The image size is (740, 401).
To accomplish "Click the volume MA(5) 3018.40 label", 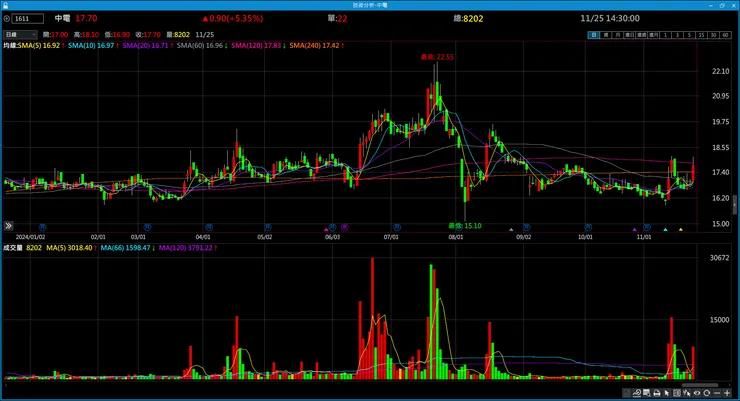I will (x=69, y=248).
